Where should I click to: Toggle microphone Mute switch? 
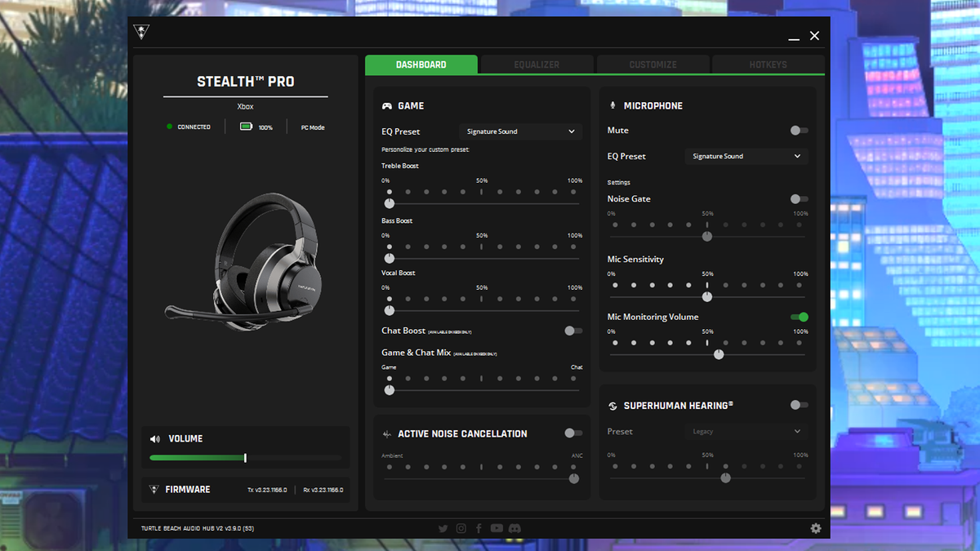800,131
